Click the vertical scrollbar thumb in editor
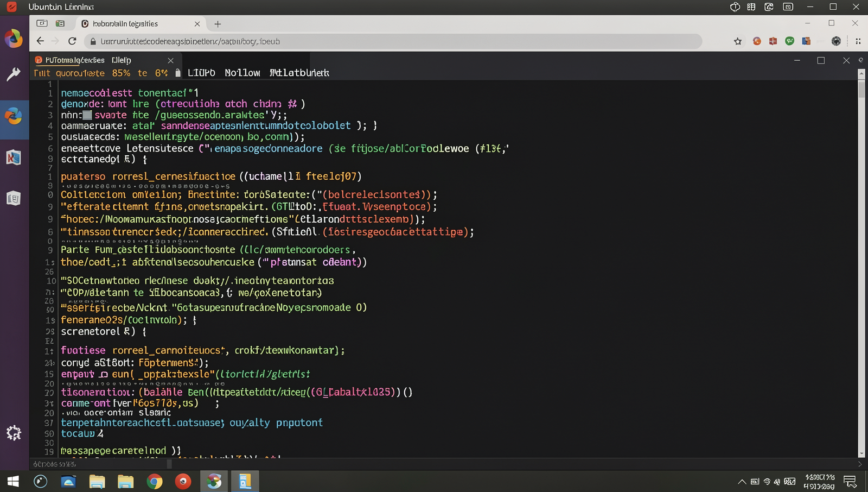This screenshot has height=492, width=868. point(861,89)
